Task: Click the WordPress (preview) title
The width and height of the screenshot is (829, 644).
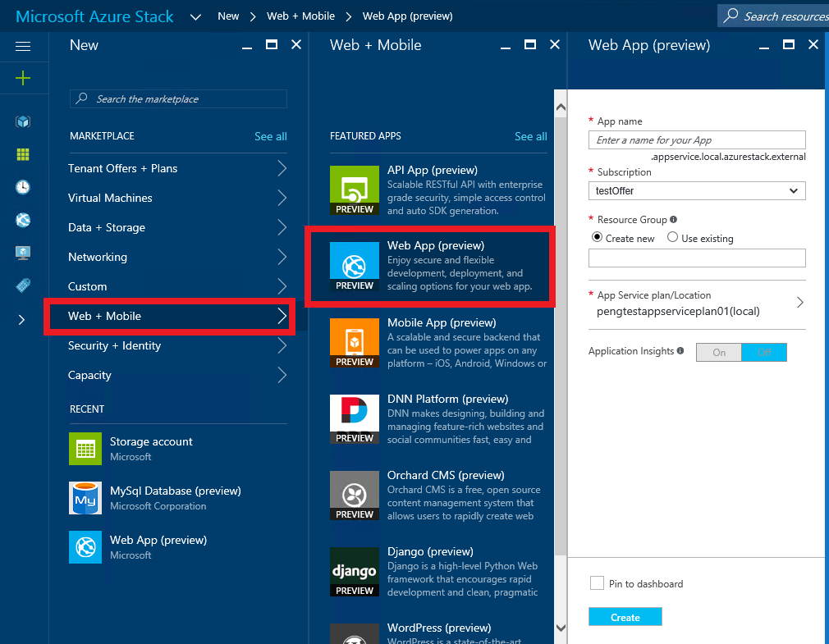Action: (x=439, y=628)
